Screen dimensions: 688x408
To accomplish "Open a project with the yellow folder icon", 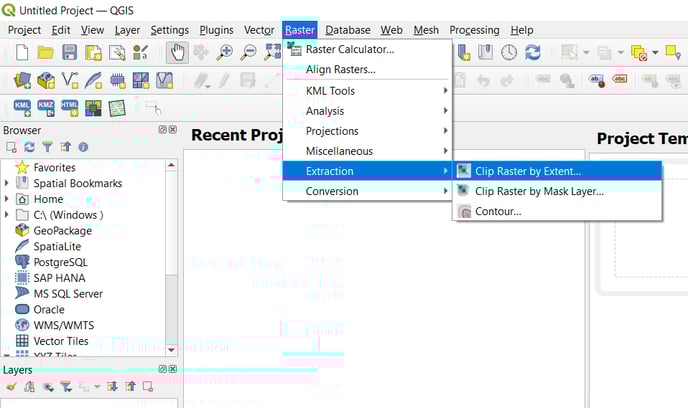I will (x=46, y=53).
